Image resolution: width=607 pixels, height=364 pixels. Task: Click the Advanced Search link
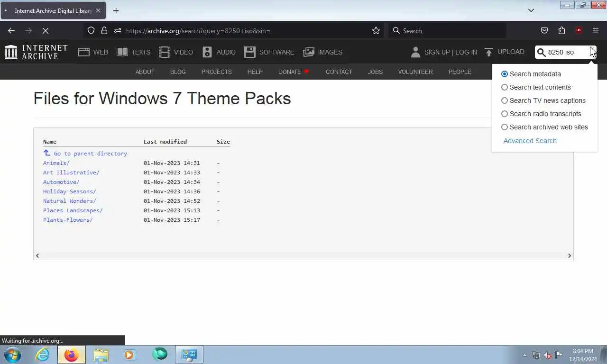(530, 141)
